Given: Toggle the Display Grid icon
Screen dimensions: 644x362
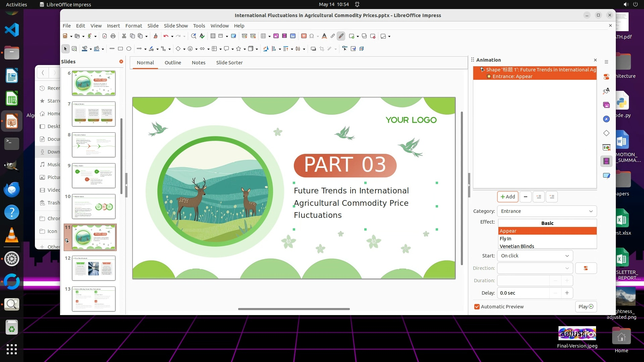Looking at the screenshot, I should tap(213, 36).
